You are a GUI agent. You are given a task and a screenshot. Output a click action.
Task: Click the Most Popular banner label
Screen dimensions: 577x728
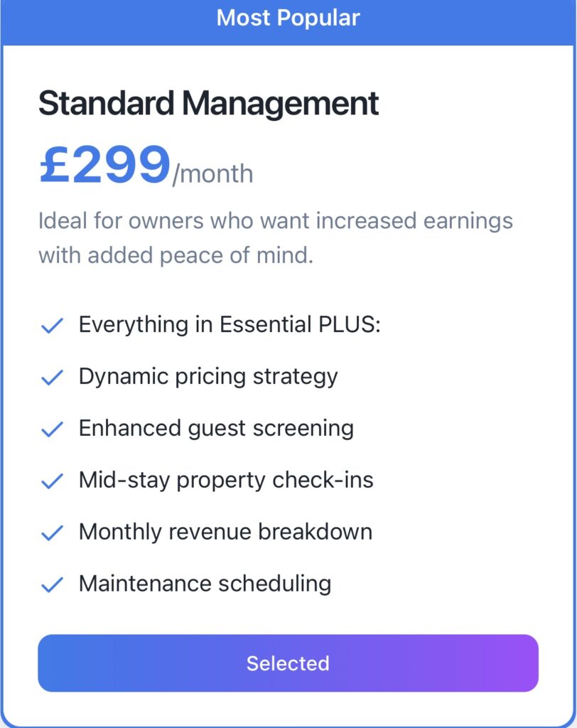click(288, 18)
